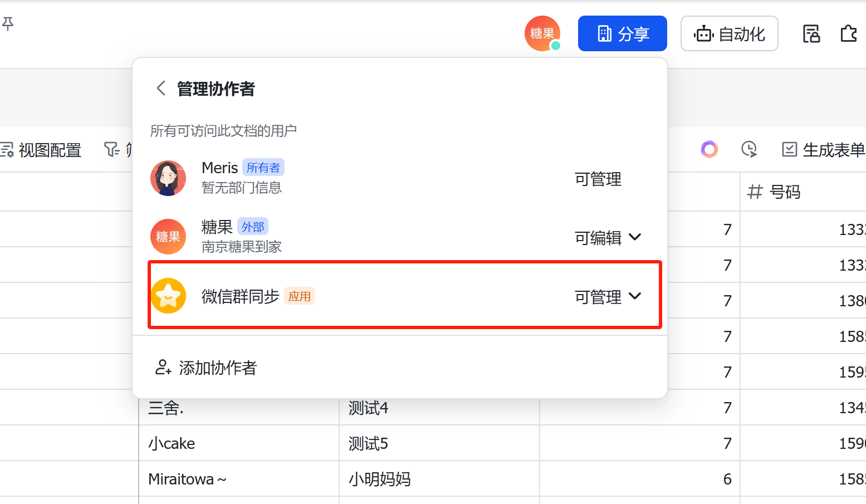Viewport: 866px width, 504px height.
Task: Click the blue 分享 button
Action: coord(622,34)
